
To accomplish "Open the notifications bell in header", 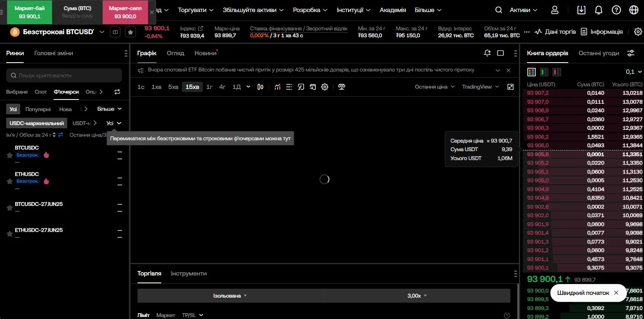I will (x=599, y=10).
